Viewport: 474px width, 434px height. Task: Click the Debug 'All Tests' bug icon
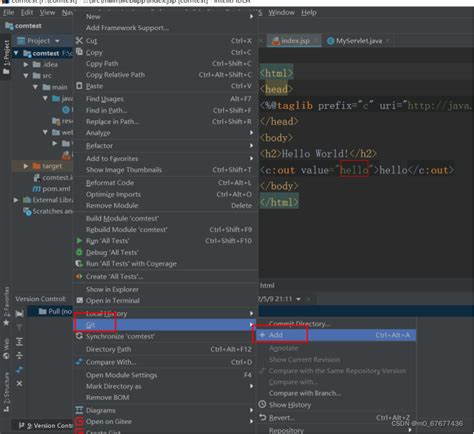pos(79,252)
